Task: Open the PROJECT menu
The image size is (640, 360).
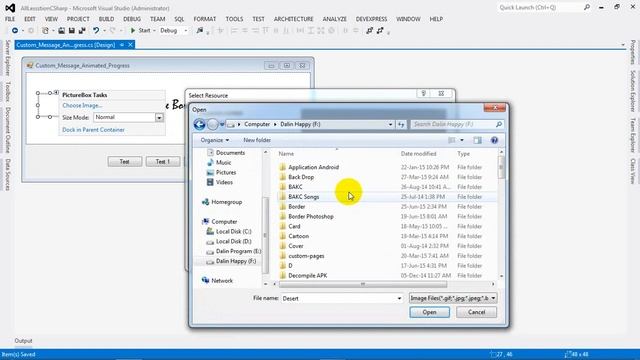Action: pos(78,19)
